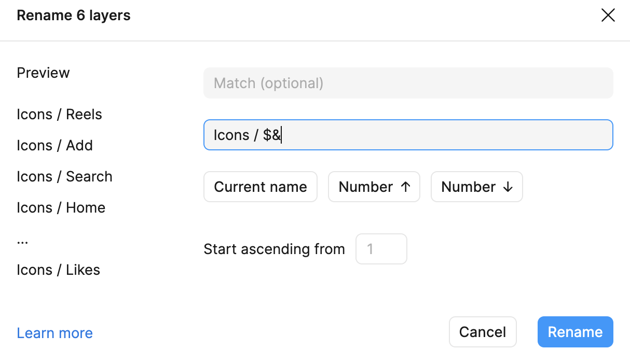
Task: Click the Match (optional) input field
Action: point(408,83)
